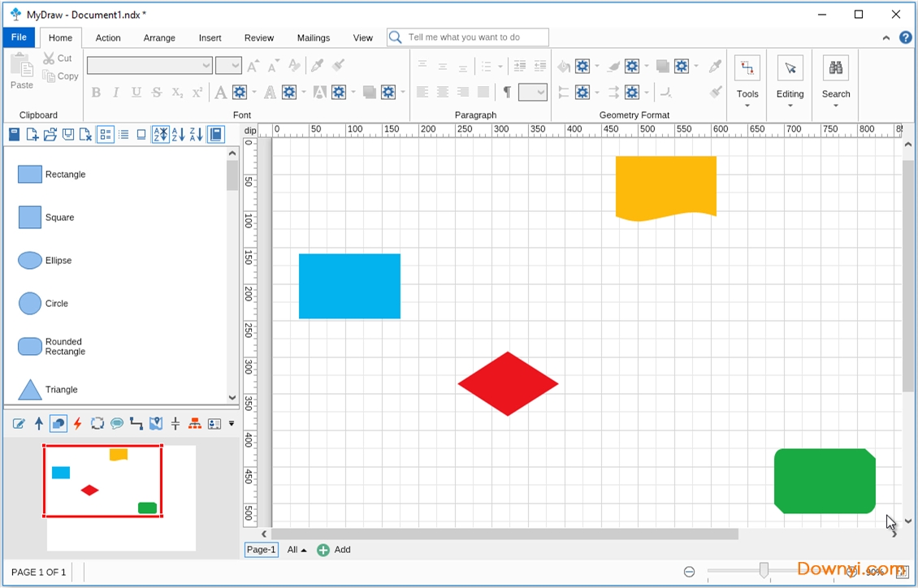Click the open library folder icon
Screen dimensions: 918x588
click(x=50, y=135)
